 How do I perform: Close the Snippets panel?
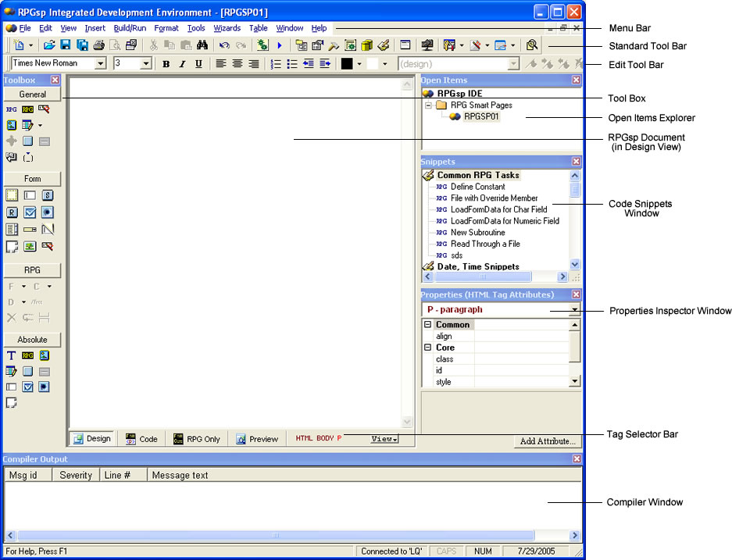coord(576,162)
